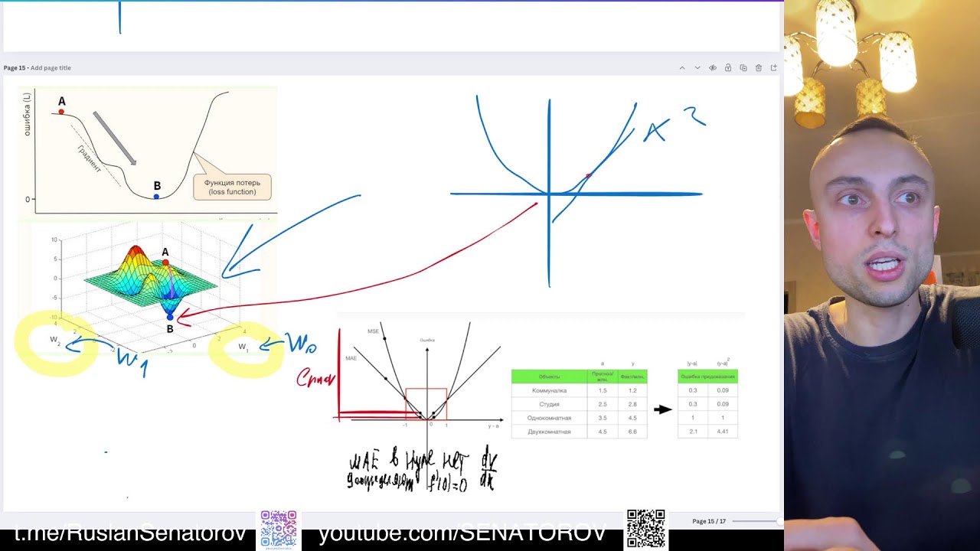Image resolution: width=980 pixels, height=551 pixels.
Task: Click the '2.8' actual value cell
Action: (x=632, y=404)
